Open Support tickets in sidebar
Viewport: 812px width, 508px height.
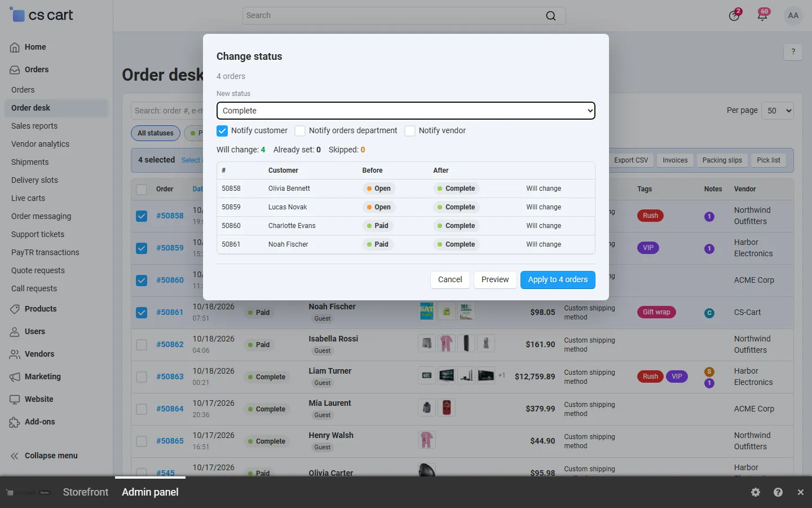[x=38, y=234]
